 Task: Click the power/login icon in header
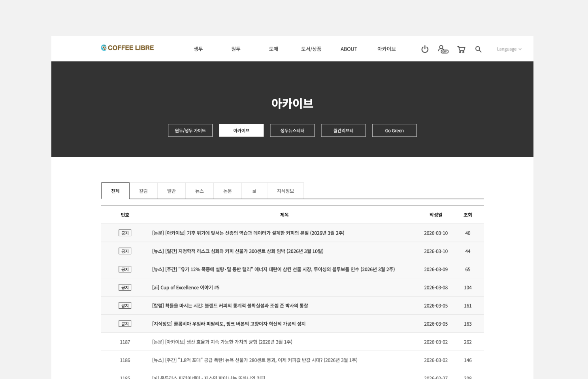(x=425, y=49)
